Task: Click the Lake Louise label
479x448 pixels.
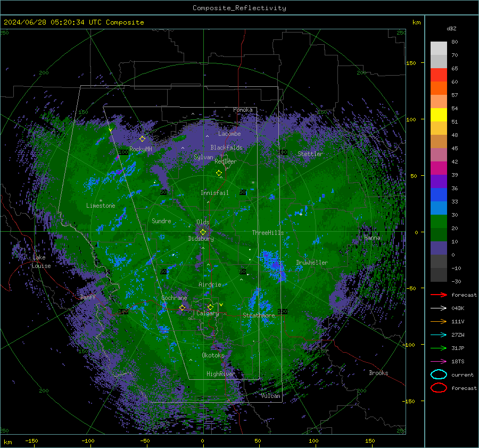Action: [41, 262]
